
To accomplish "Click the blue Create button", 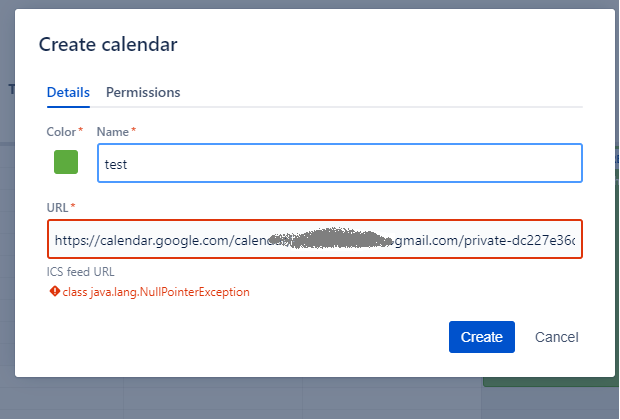I will point(482,337).
